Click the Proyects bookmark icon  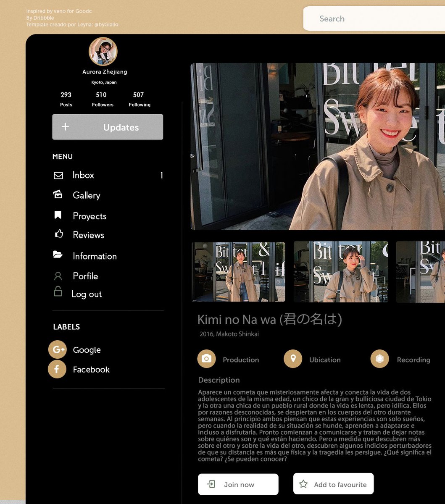click(58, 215)
